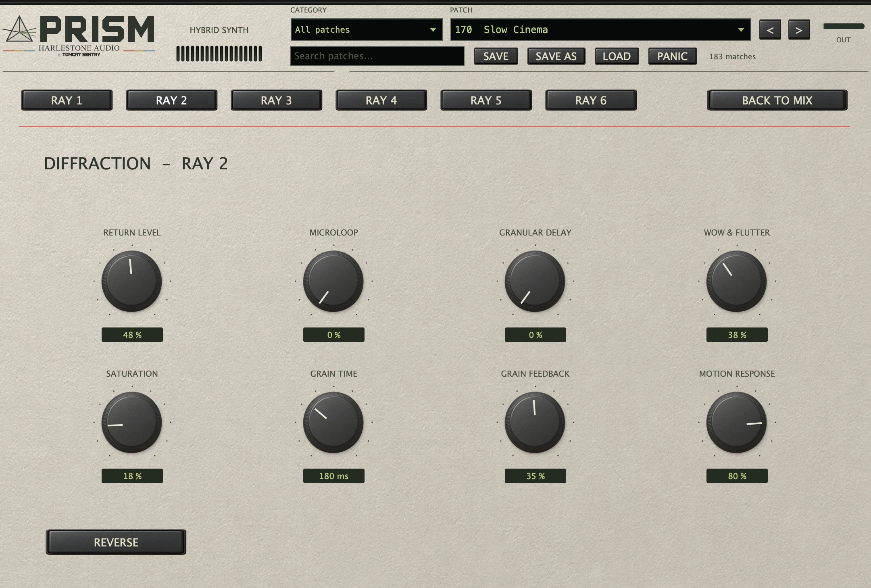
Task: Click the 183 matches text
Action: 732,56
